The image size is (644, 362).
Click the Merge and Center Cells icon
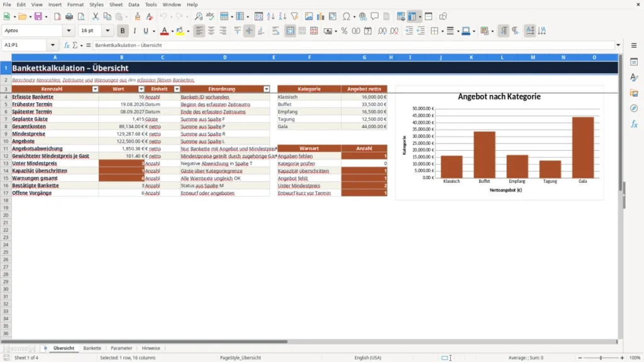pyautogui.click(x=290, y=31)
